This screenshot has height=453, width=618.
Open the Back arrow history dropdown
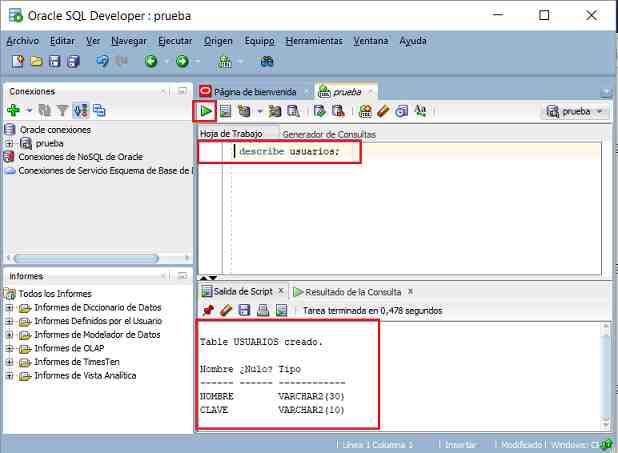pyautogui.click(x=166, y=62)
